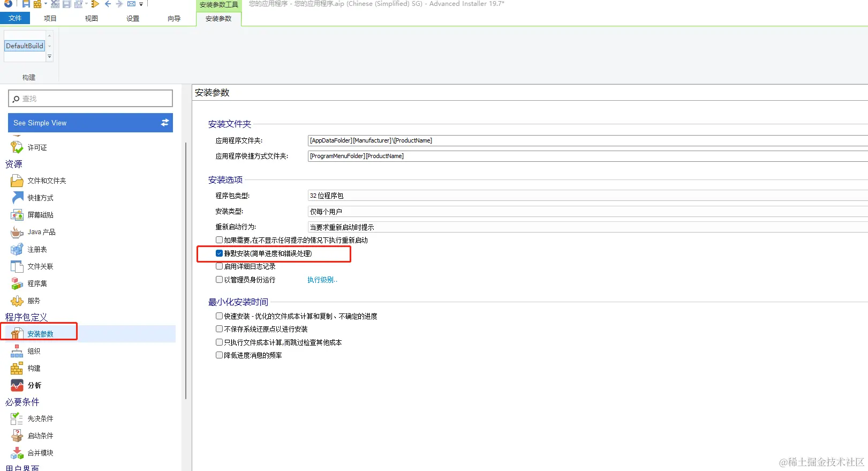This screenshot has height=471, width=868.
Task: Open the 程序集 assemblies icon
Action: coord(17,283)
